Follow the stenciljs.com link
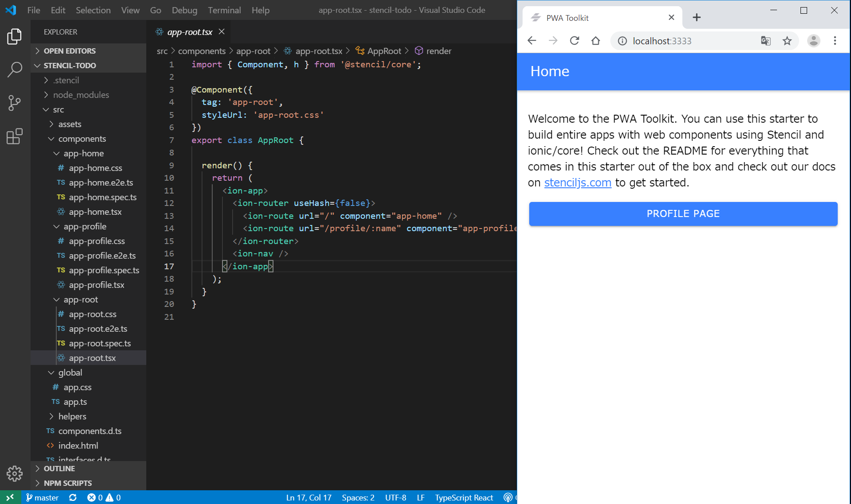Screen dimensions: 851x504 578,182
